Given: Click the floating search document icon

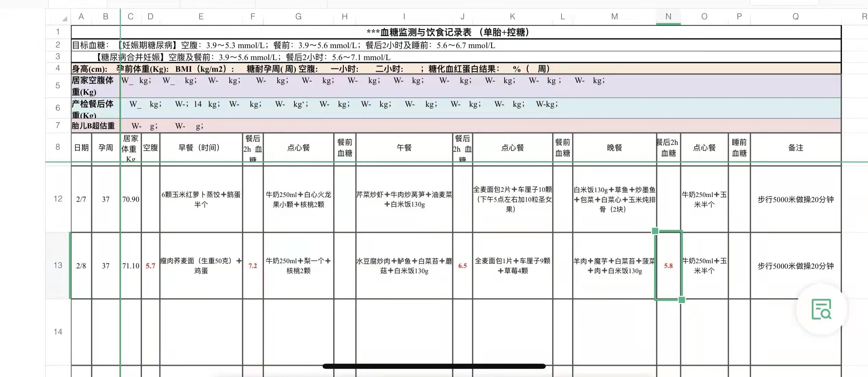Looking at the screenshot, I should tap(821, 309).
